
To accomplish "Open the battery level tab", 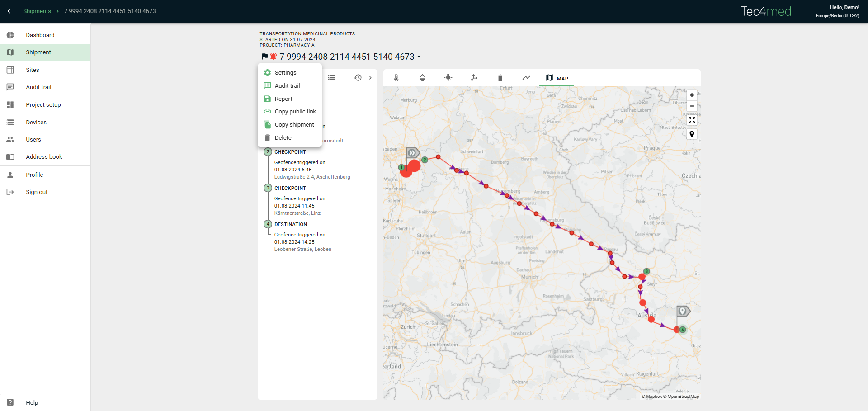I will 500,78.
